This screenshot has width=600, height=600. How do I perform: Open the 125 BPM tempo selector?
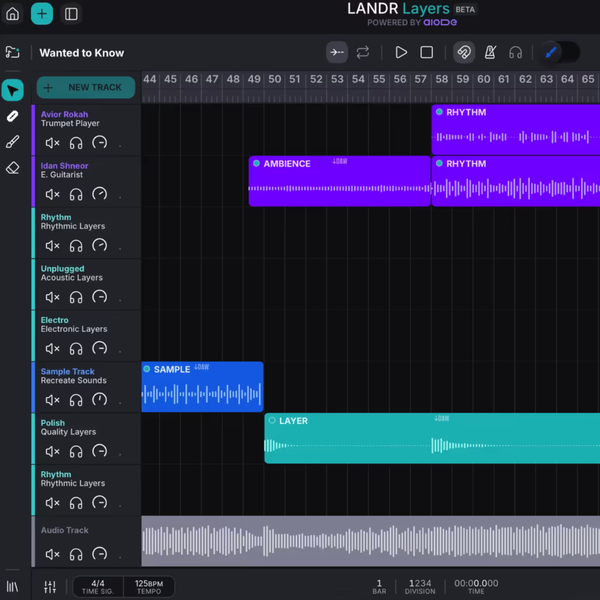click(x=149, y=587)
